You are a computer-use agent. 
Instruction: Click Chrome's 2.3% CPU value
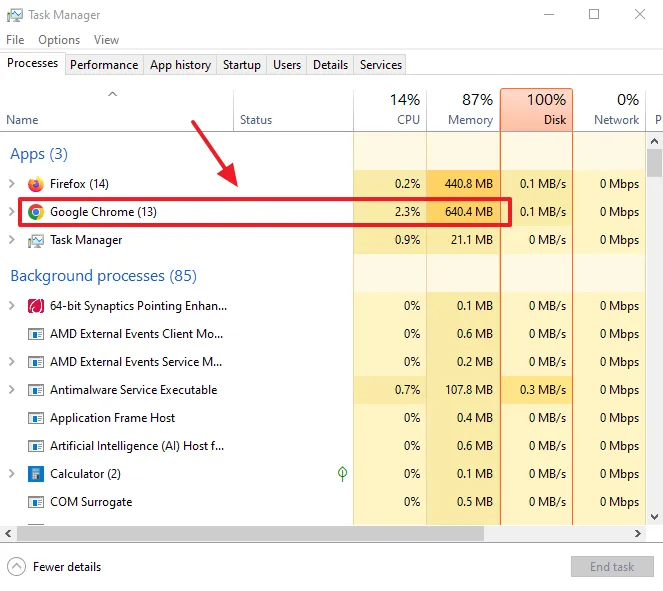pos(407,212)
